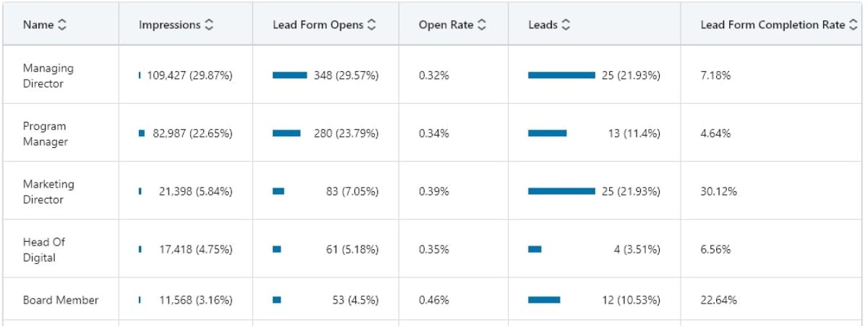Select the Board Member row label
Screen dimensions: 868x326
point(60,300)
